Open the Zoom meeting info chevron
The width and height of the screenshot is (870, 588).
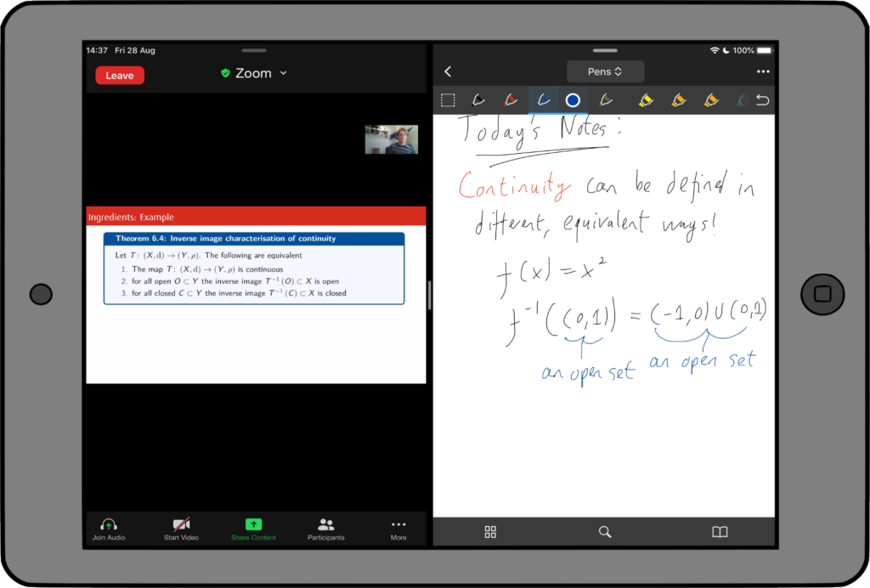(284, 74)
